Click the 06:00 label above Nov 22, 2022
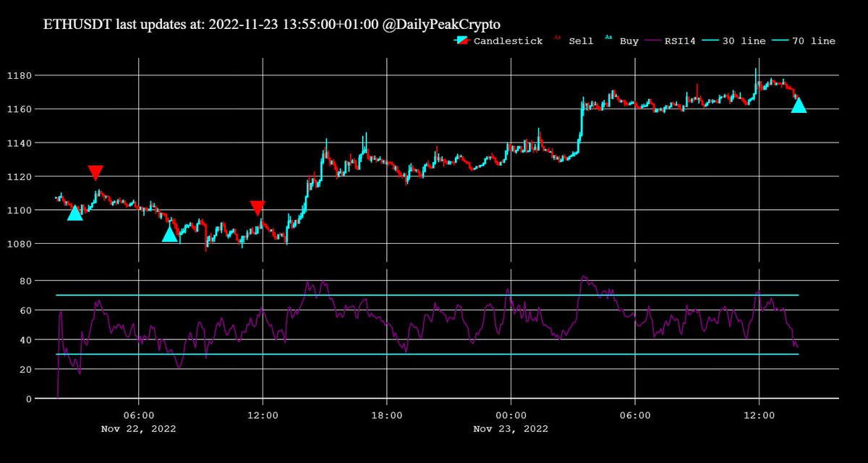Image resolution: width=868 pixels, height=463 pixels. pyautogui.click(x=138, y=415)
